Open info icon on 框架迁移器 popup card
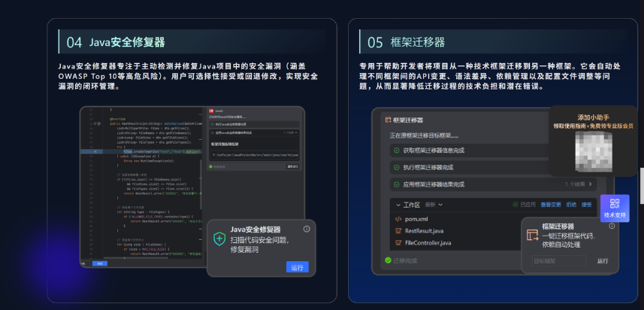 tap(612, 226)
